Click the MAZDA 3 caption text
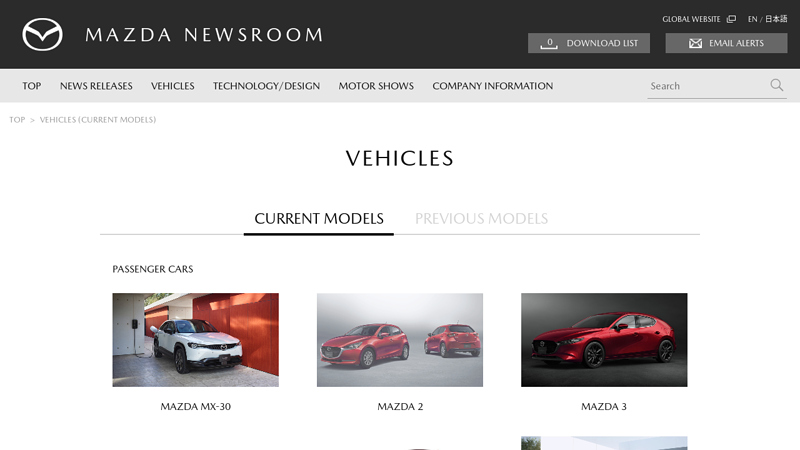Viewport: 800px width, 450px height. (x=604, y=407)
